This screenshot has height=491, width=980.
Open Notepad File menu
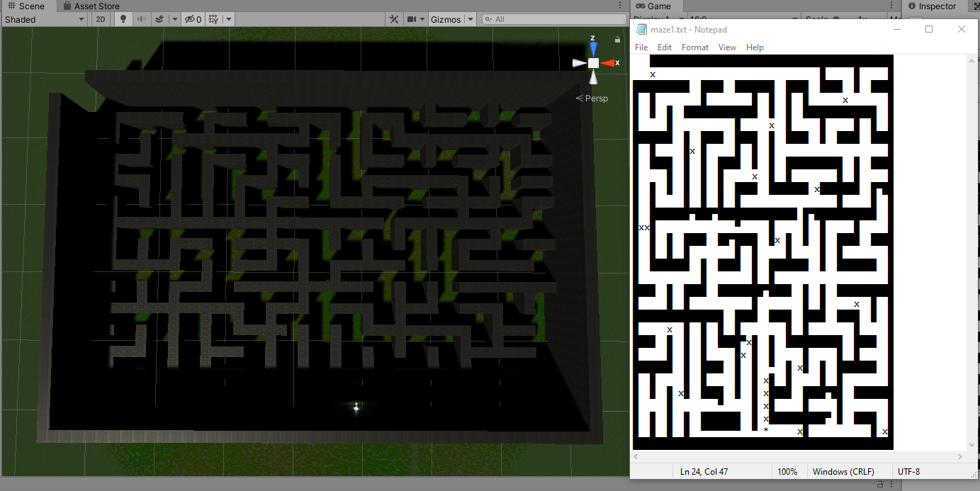tap(641, 47)
